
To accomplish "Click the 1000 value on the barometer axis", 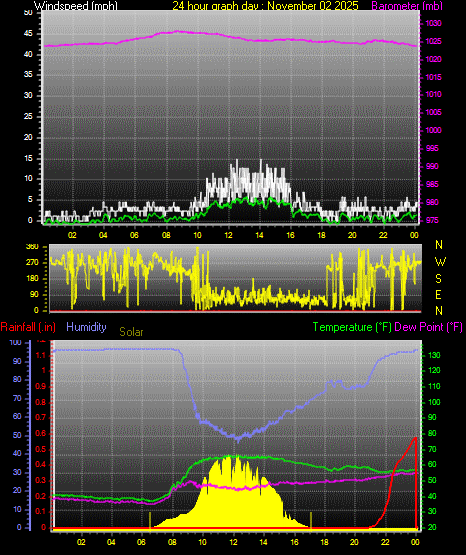I will [433, 130].
